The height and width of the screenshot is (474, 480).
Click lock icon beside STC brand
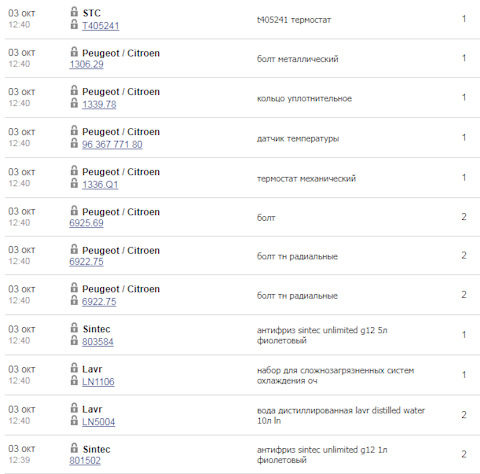(x=74, y=12)
